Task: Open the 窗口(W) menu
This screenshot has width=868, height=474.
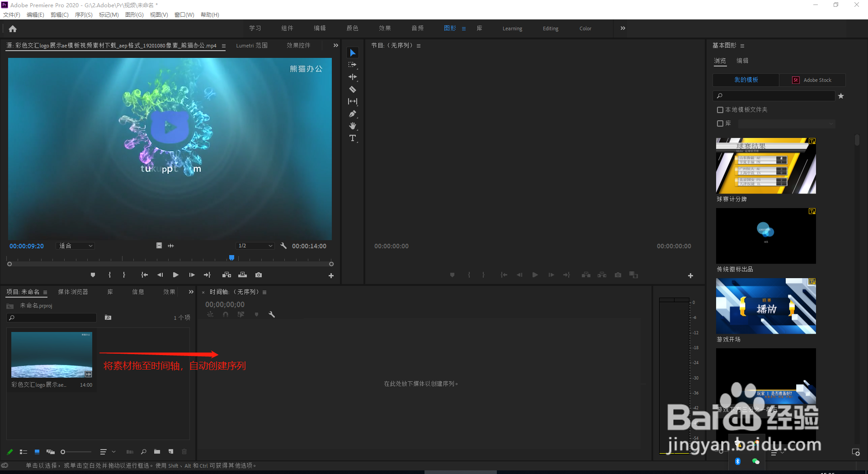Action: point(184,15)
